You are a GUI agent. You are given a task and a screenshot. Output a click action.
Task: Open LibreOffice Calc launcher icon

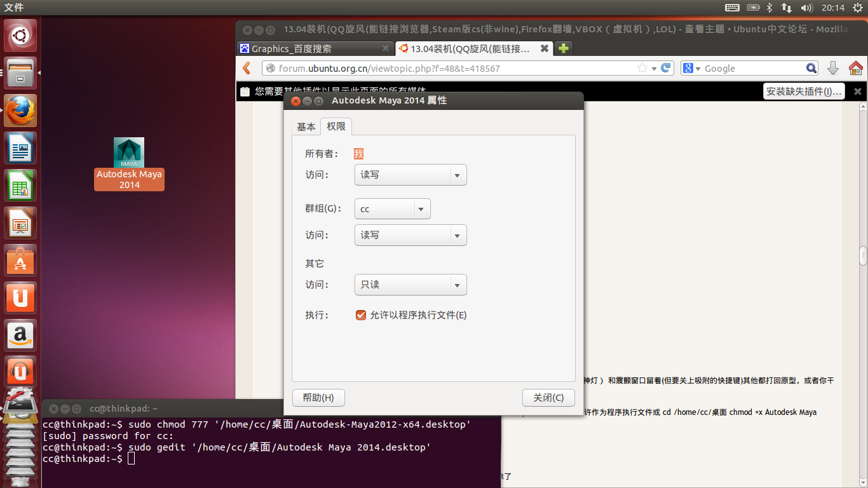pyautogui.click(x=21, y=186)
